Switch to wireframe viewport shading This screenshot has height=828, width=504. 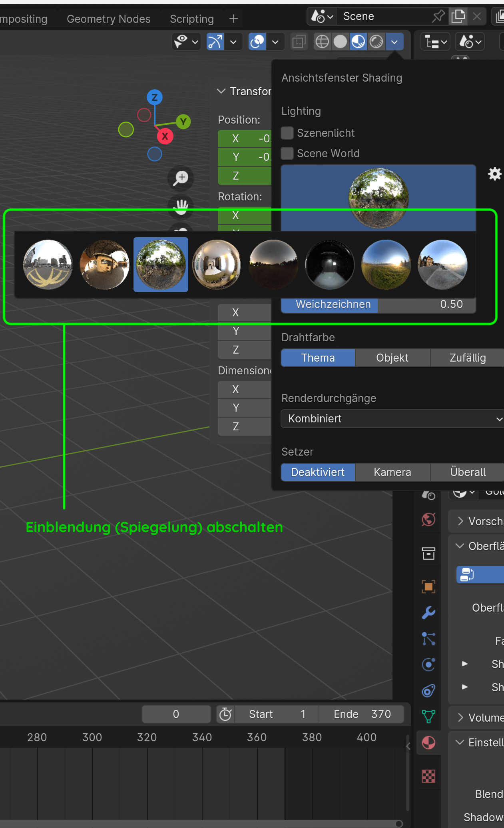322,42
